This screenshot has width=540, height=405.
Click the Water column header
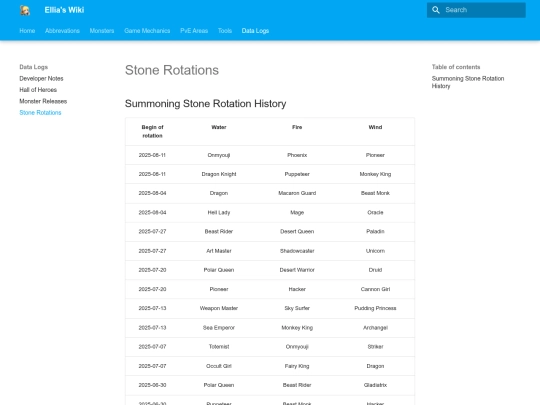[x=219, y=127]
